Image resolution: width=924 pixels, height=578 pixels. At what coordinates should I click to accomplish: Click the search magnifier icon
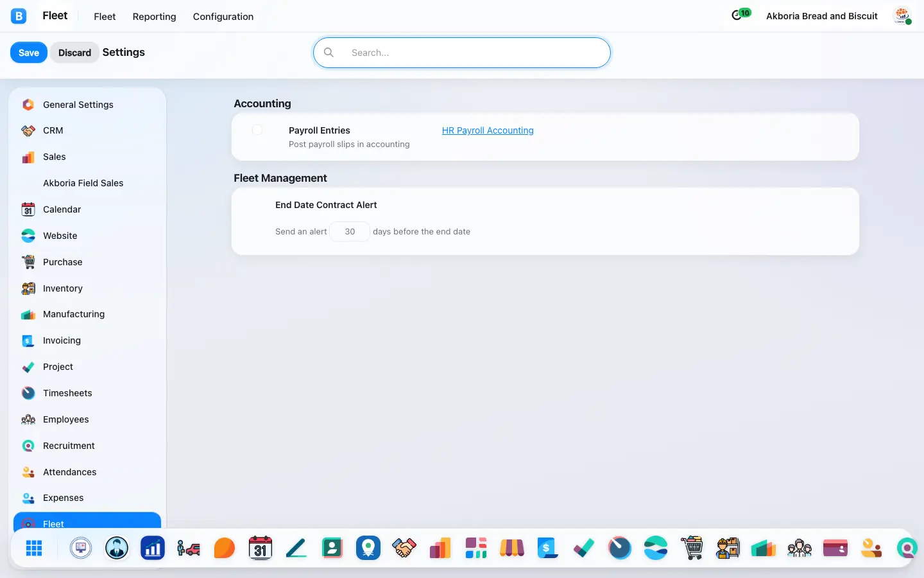coord(329,53)
